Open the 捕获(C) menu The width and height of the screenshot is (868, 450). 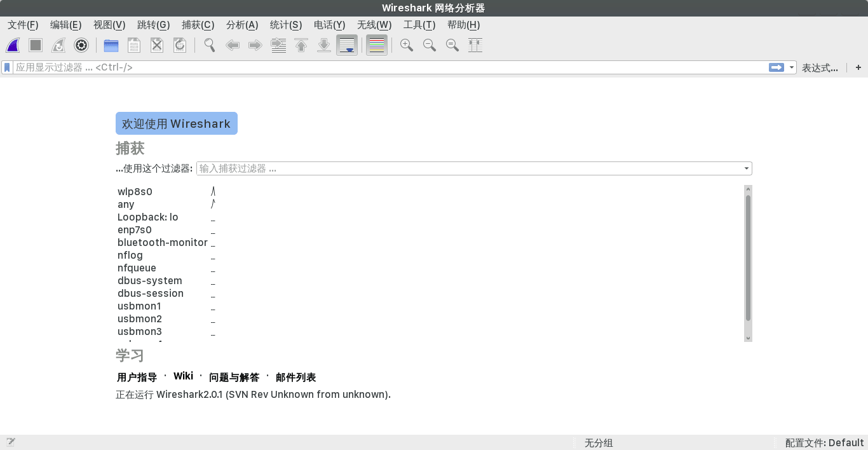point(198,25)
